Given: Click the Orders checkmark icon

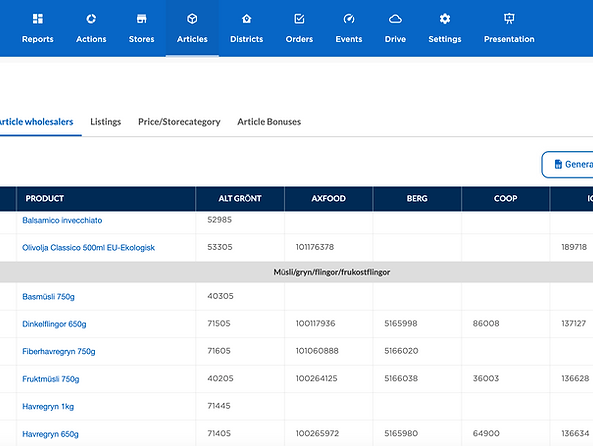Looking at the screenshot, I should 299,19.
